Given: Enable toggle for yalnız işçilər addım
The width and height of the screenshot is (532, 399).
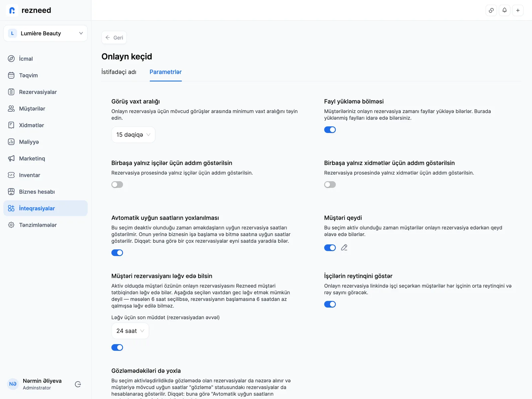Looking at the screenshot, I should click(117, 185).
